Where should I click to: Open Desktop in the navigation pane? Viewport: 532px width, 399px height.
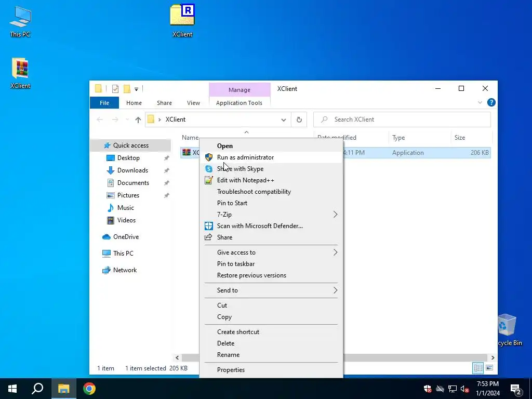click(128, 158)
